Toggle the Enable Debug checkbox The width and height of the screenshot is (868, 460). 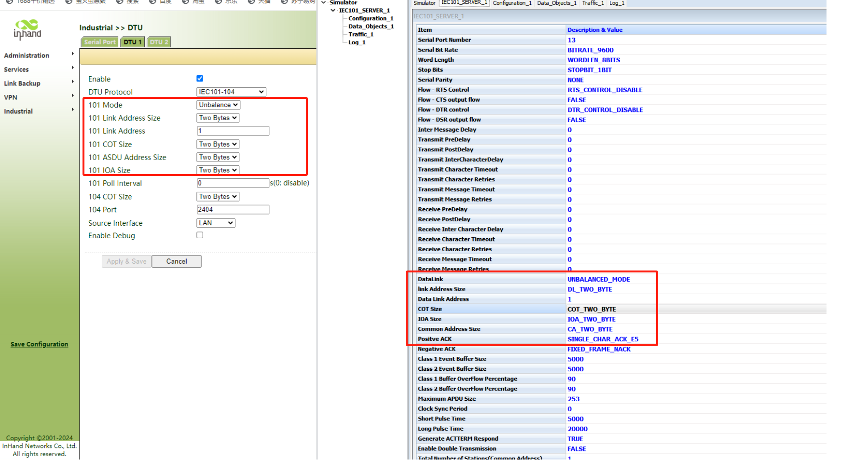(200, 235)
